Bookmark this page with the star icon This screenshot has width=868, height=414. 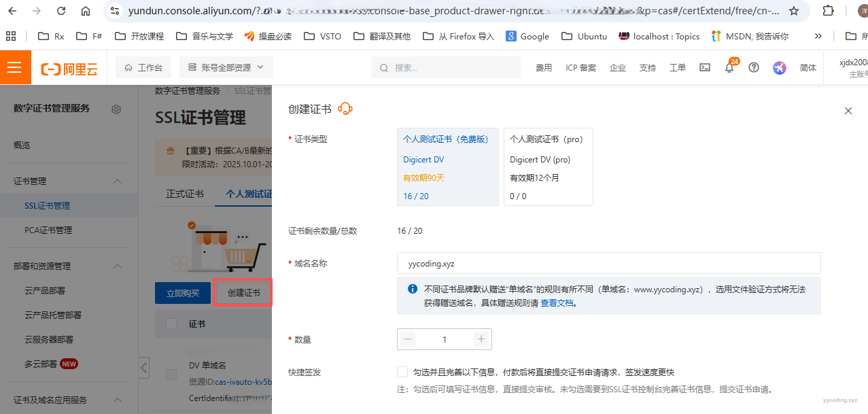(x=793, y=11)
